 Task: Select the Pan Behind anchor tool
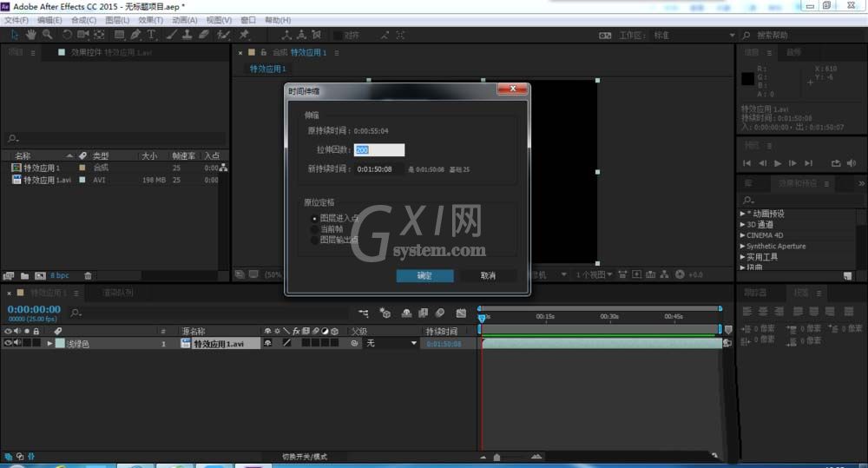99,35
